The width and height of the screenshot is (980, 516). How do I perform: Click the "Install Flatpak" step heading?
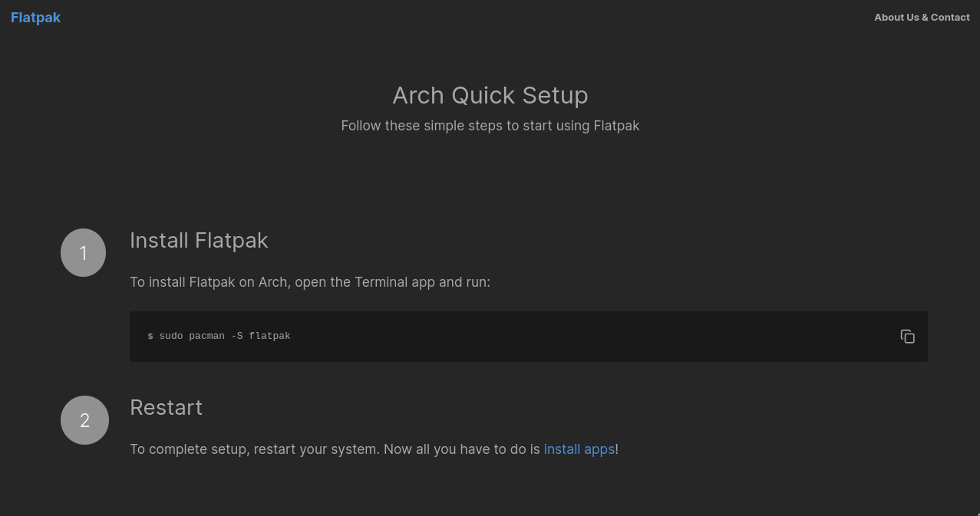[199, 241]
